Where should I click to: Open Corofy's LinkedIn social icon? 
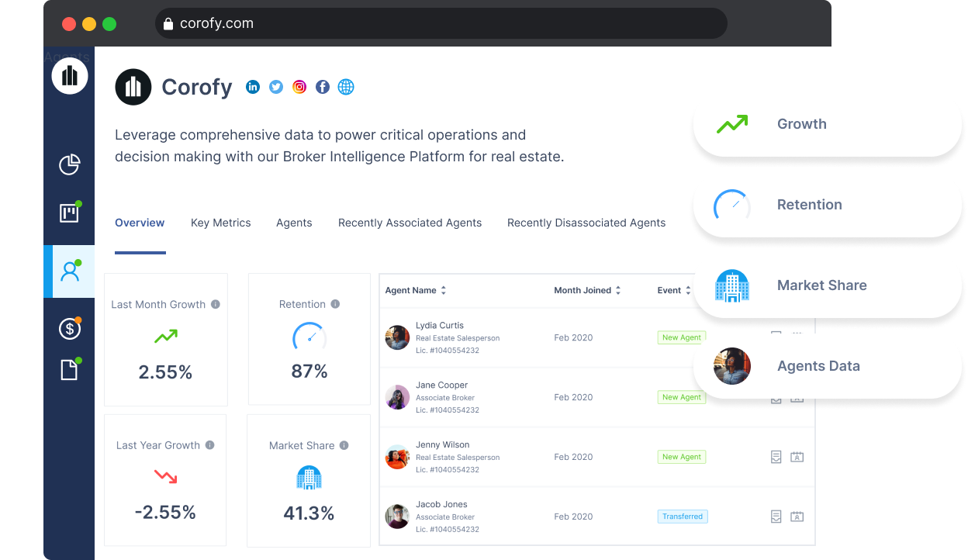pyautogui.click(x=253, y=87)
